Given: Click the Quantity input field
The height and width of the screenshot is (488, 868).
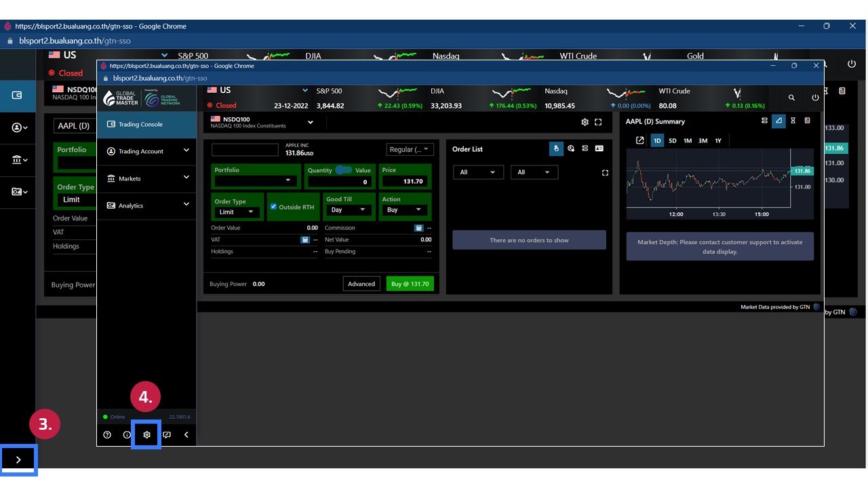Looking at the screenshot, I should click(338, 182).
